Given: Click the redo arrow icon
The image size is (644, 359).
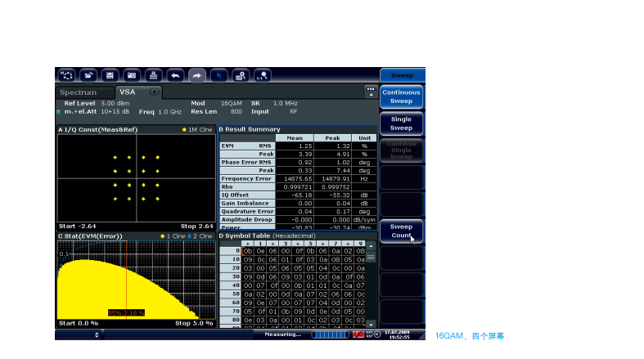Looking at the screenshot, I should pyautogui.click(x=196, y=75).
